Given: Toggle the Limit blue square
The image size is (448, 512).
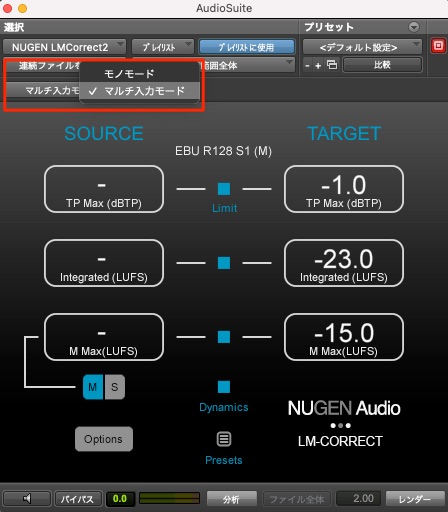Looking at the screenshot, I should pyautogui.click(x=224, y=189).
